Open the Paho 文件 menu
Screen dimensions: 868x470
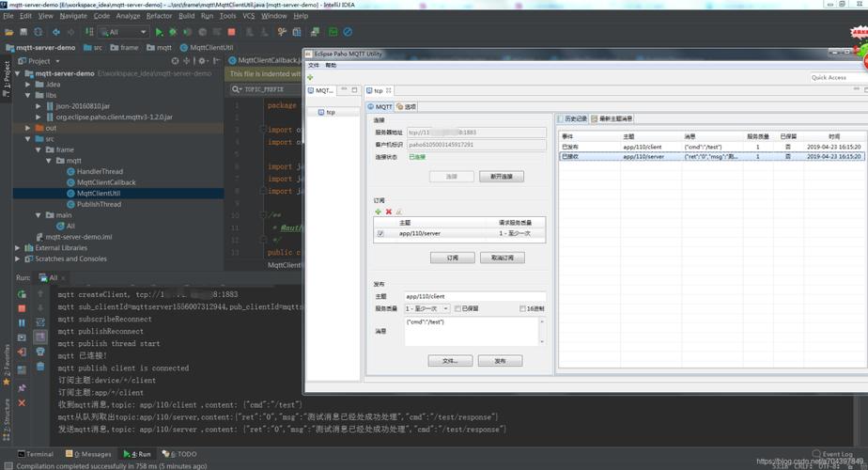click(314, 66)
